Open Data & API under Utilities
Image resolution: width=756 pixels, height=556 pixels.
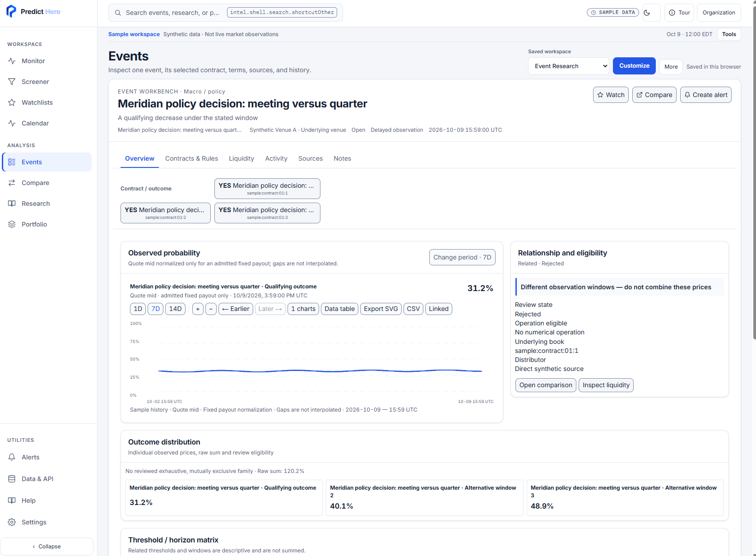tap(46, 479)
